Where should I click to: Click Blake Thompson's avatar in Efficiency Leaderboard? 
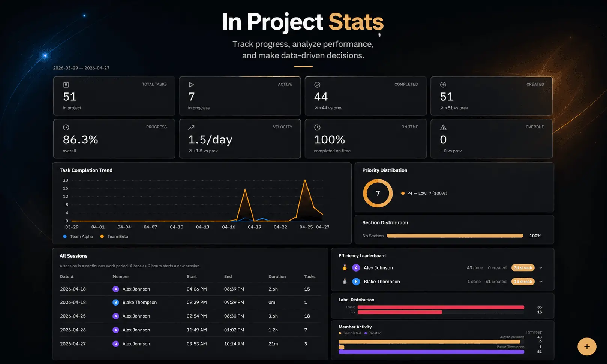pyautogui.click(x=356, y=282)
